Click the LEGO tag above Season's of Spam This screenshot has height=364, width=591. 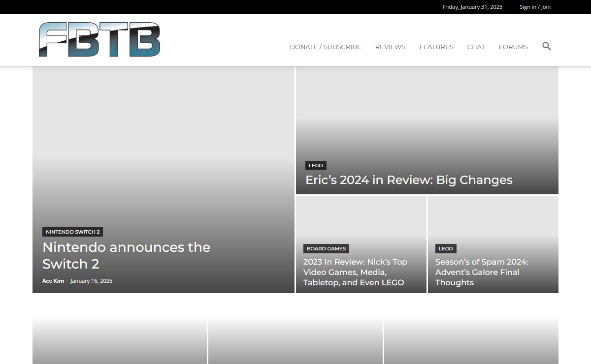pos(446,248)
